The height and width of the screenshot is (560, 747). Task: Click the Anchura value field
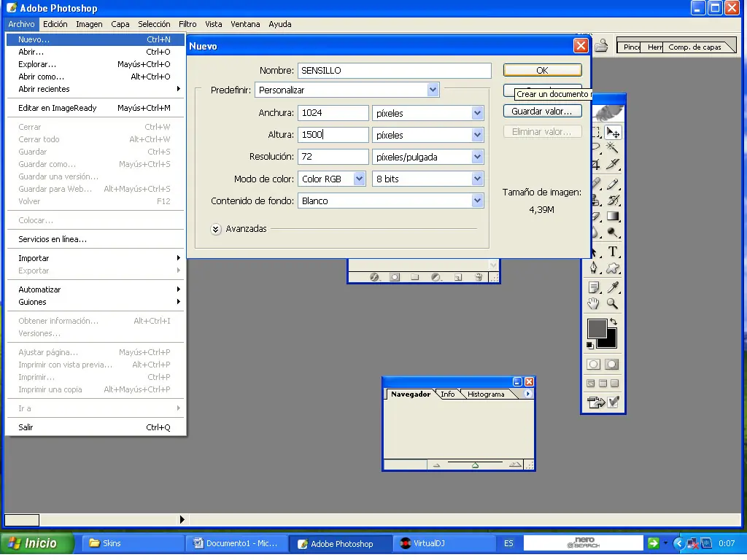pyautogui.click(x=333, y=113)
